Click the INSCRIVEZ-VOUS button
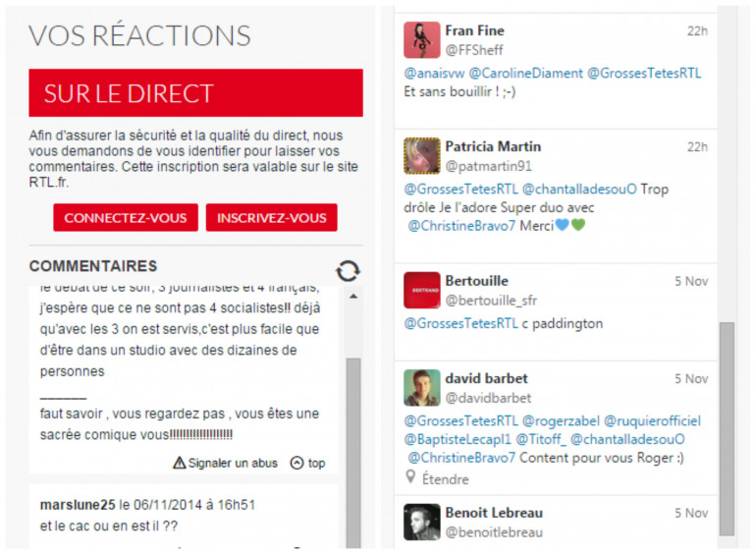Image resolution: width=756 pixels, height=554 pixels. [272, 217]
